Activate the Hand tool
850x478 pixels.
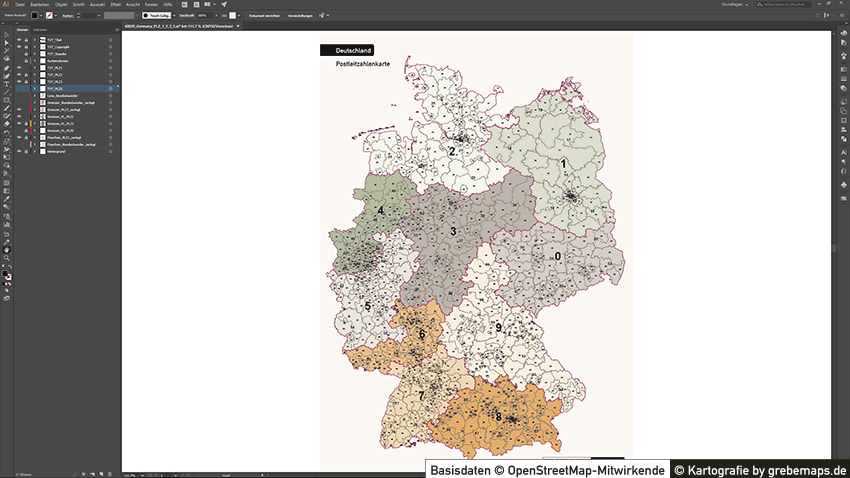[x=6, y=249]
